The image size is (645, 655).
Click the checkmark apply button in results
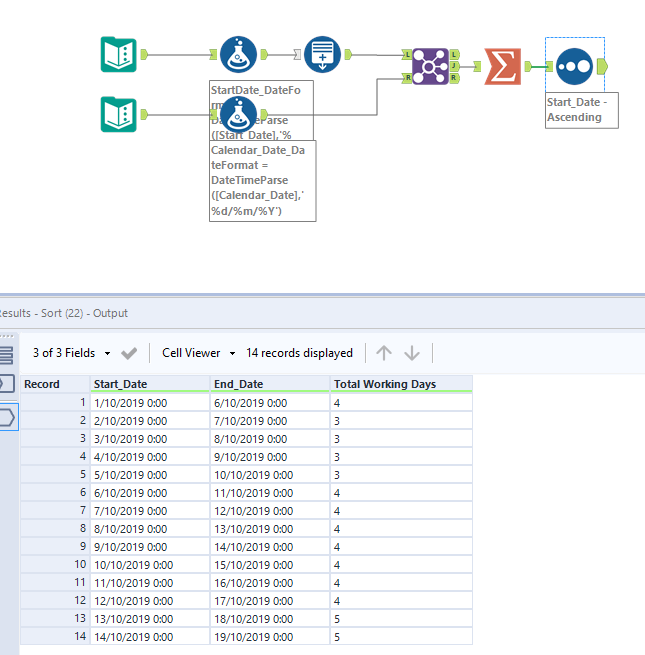point(129,353)
